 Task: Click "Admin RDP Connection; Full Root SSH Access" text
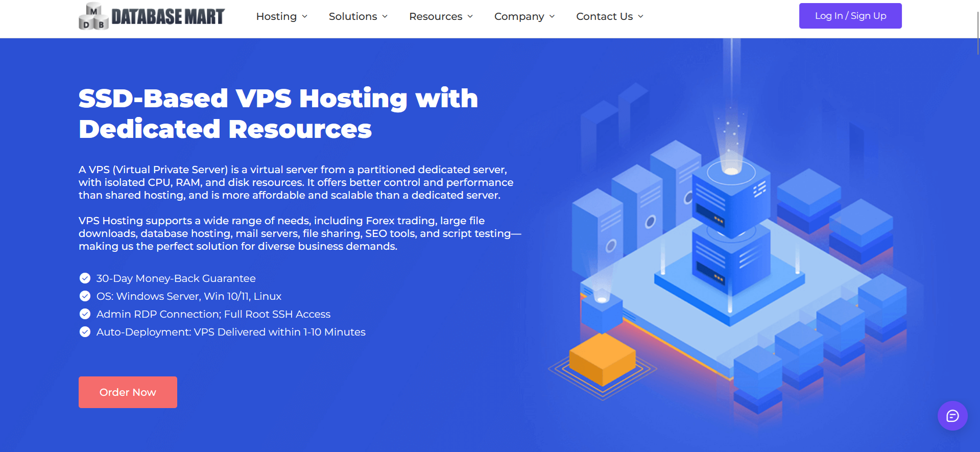coord(213,314)
